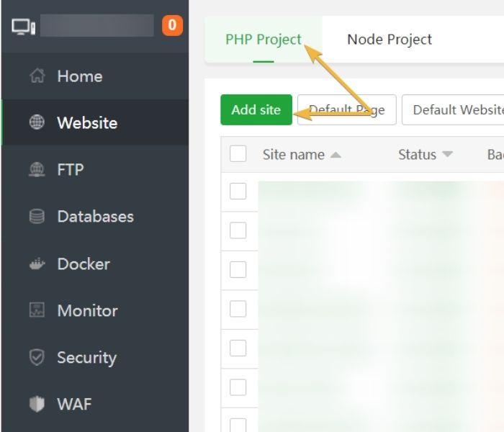The height and width of the screenshot is (432, 504).
Task: Click the Databases cylinder icon
Action: [37, 217]
